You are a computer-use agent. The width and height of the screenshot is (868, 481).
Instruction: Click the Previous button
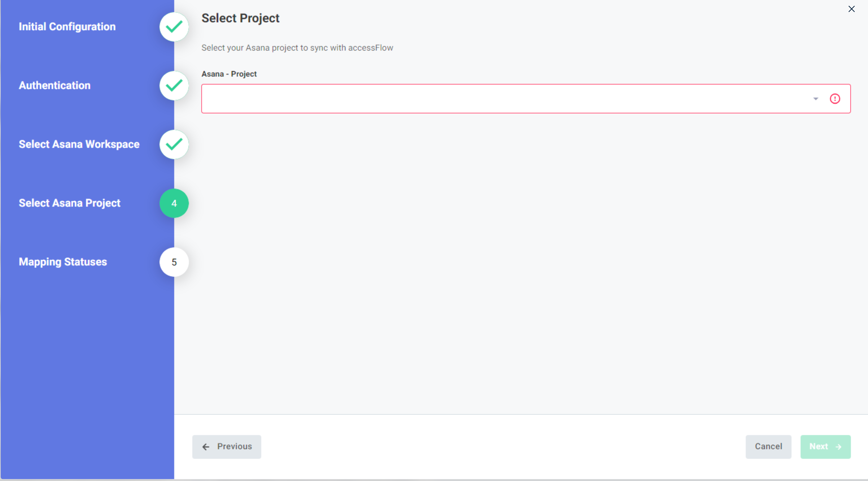click(226, 447)
